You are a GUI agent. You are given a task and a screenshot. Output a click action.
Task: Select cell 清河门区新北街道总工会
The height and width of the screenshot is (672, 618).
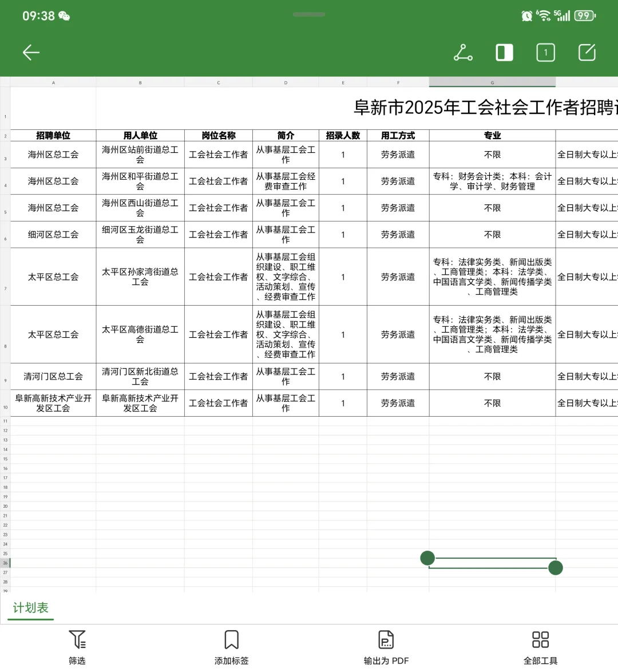tap(140, 376)
